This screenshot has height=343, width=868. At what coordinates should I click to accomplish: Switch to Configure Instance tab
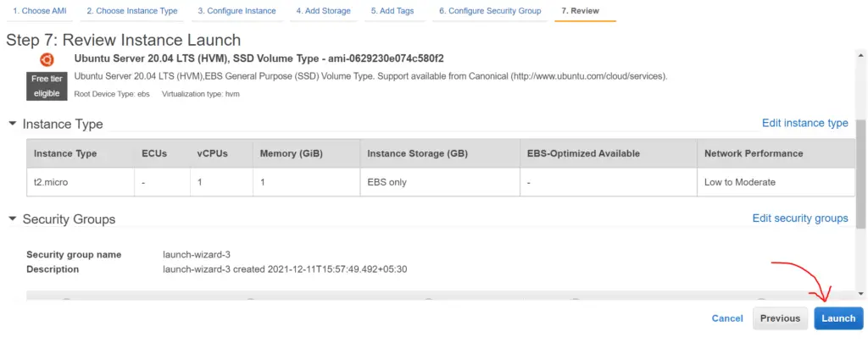(x=237, y=11)
